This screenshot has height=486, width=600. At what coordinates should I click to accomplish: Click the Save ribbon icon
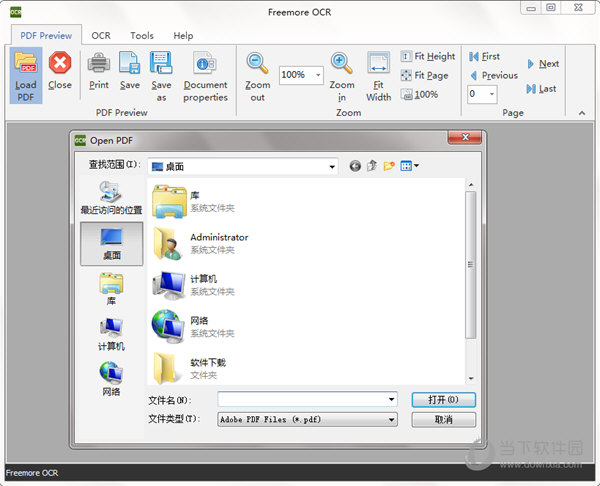coord(130,70)
